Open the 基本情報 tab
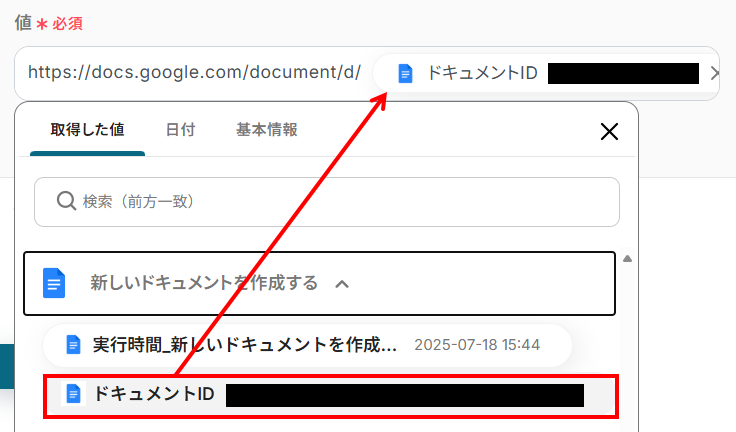The width and height of the screenshot is (736, 432). (x=267, y=130)
